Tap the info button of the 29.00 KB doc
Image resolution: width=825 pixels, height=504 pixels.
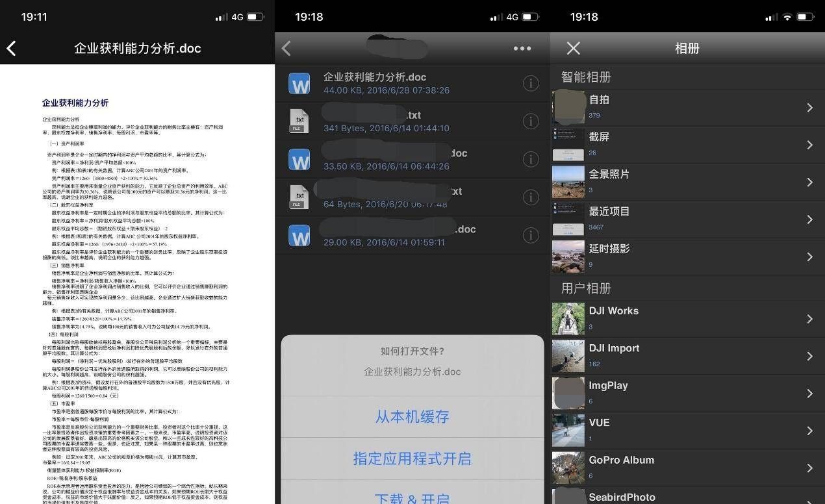click(x=531, y=235)
